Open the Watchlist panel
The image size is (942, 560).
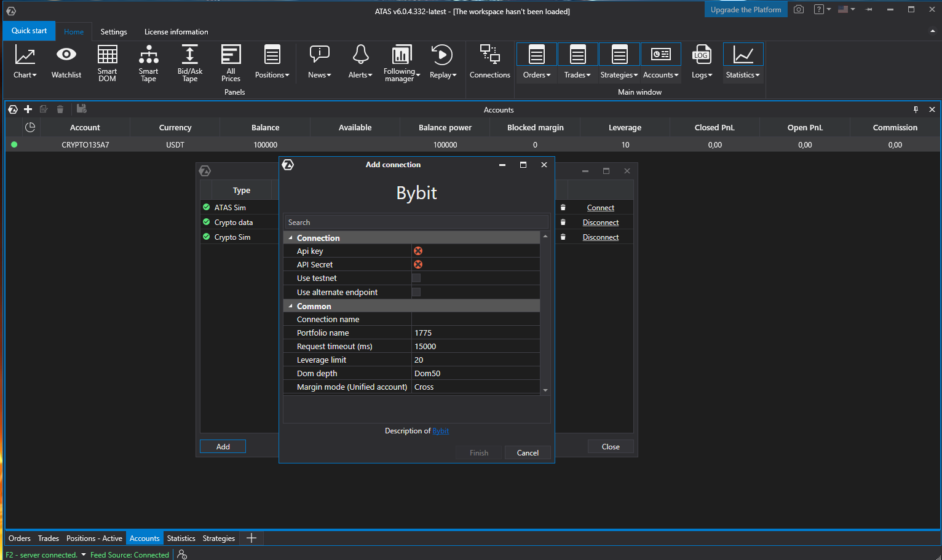point(66,62)
